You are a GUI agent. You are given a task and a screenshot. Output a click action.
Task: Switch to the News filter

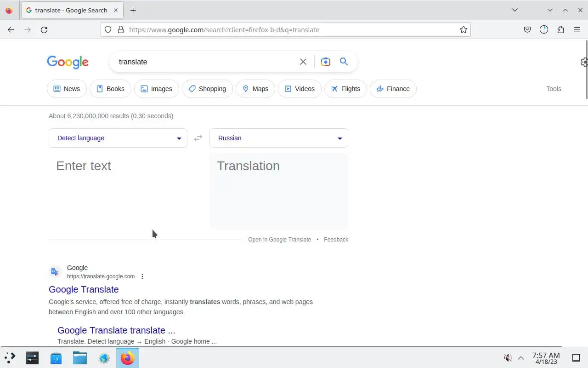[67, 89]
